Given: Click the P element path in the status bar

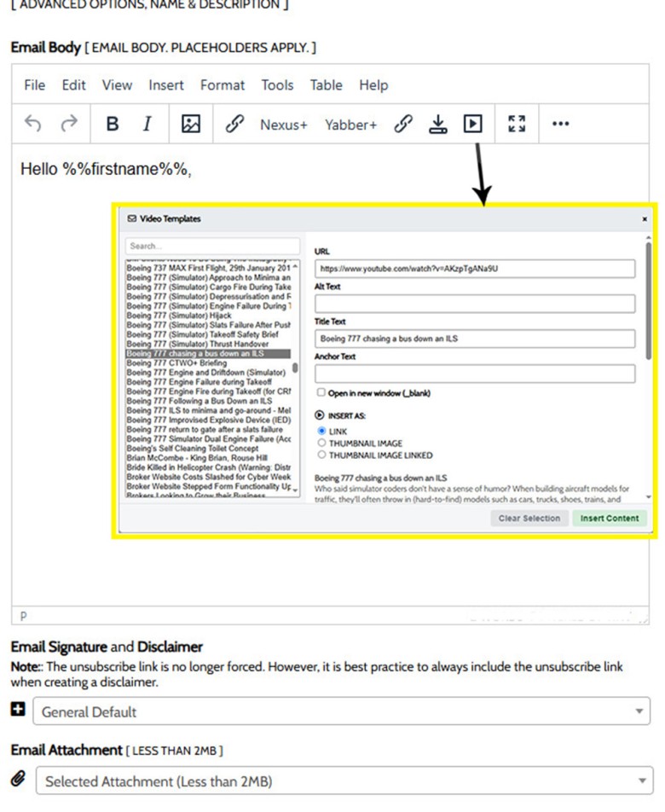Looking at the screenshot, I should [x=23, y=616].
